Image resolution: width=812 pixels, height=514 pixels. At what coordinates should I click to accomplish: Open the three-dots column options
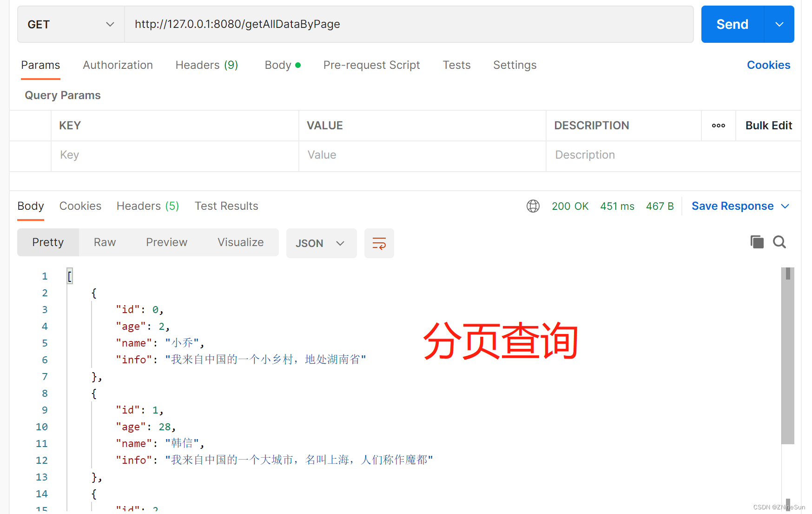pyautogui.click(x=719, y=126)
